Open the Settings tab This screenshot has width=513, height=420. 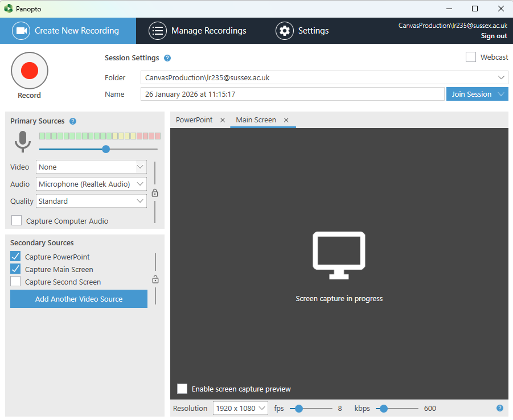[x=302, y=31]
